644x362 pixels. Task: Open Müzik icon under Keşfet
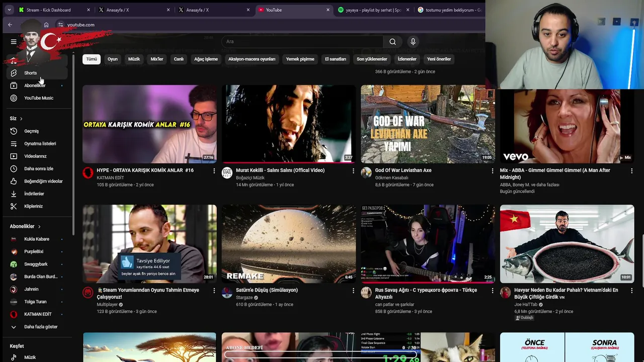tap(14, 357)
